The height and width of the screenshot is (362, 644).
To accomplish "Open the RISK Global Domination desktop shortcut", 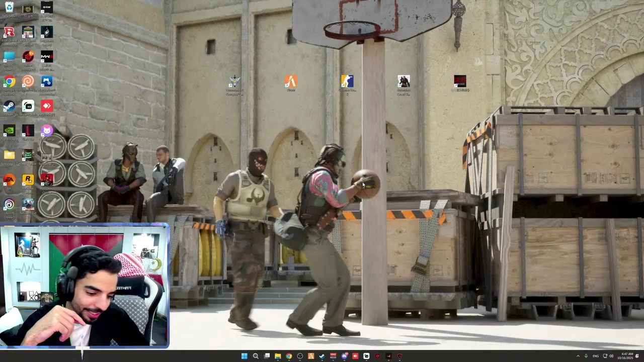I will tap(9, 34).
